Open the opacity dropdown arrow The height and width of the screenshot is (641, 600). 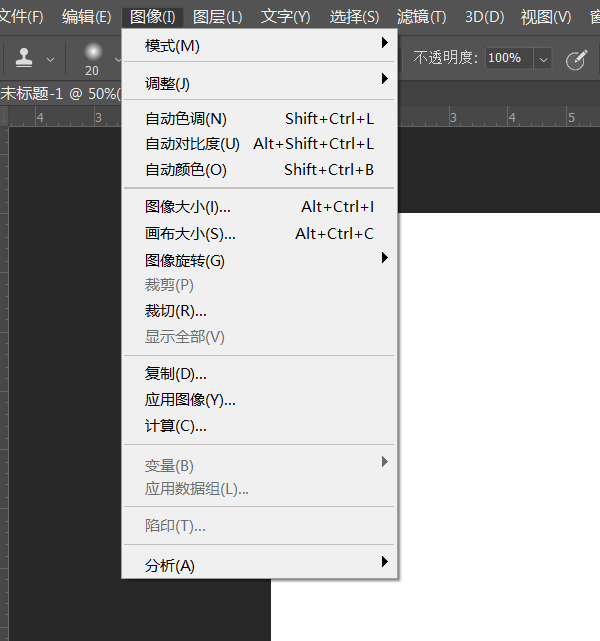pyautogui.click(x=543, y=59)
